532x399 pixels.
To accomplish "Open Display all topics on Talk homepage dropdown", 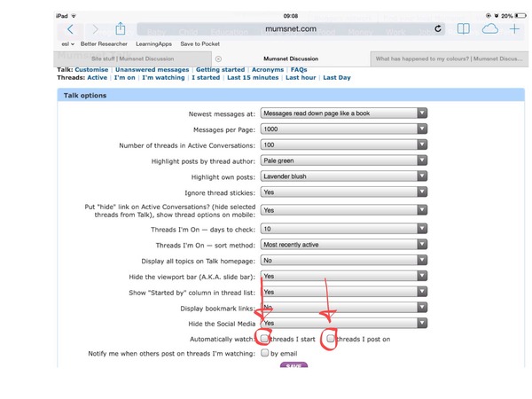I will coord(344,260).
